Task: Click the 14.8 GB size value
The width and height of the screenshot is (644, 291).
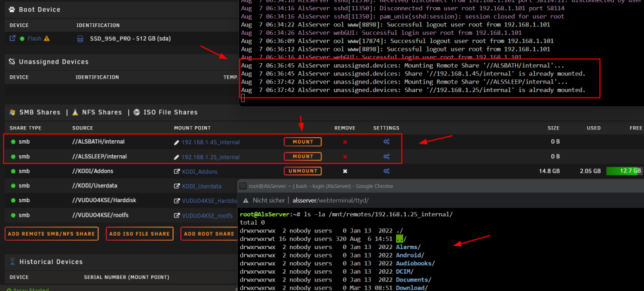Action: [x=549, y=171]
